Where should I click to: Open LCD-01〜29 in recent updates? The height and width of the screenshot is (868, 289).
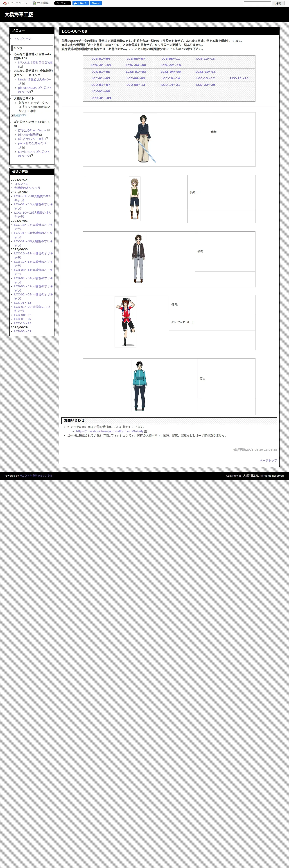coord(32,309)
